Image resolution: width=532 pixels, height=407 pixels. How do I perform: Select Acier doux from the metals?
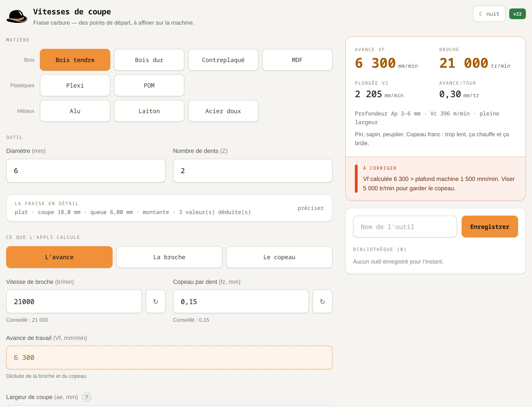(x=223, y=111)
